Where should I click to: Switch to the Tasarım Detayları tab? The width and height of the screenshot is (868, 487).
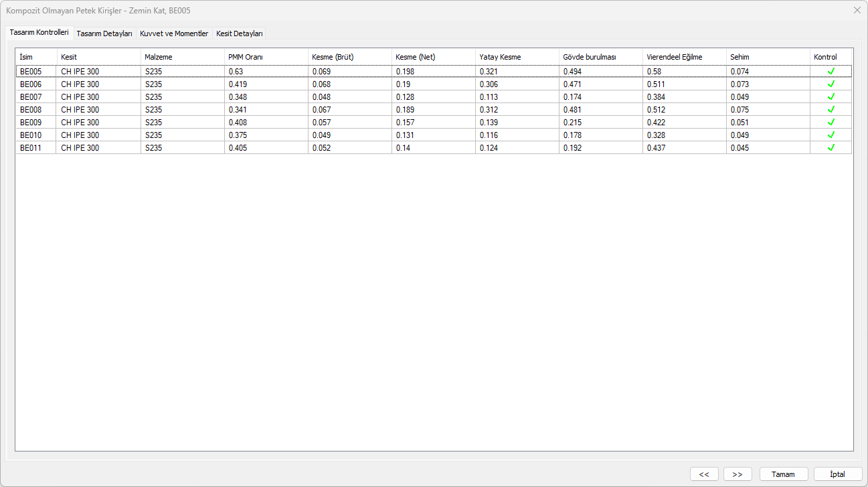click(104, 33)
